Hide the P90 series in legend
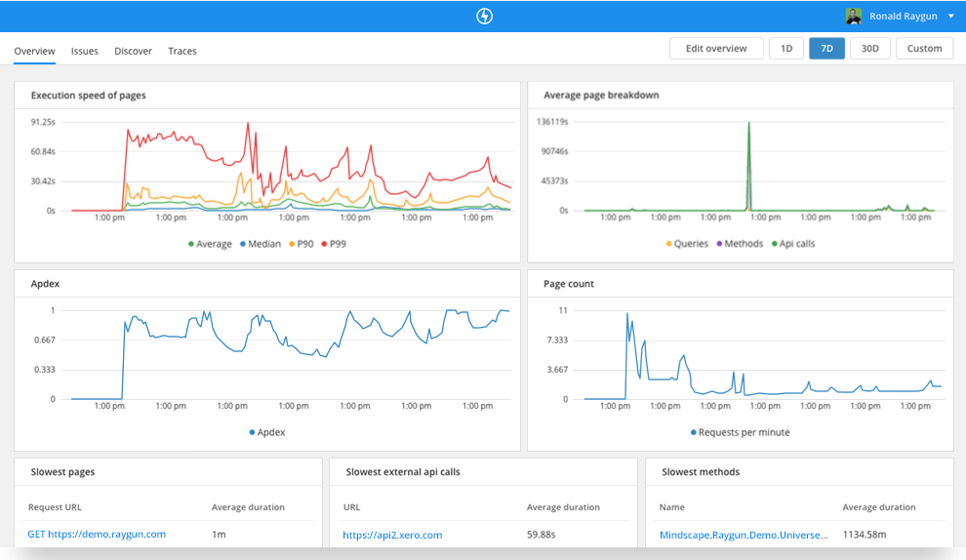 [292, 244]
